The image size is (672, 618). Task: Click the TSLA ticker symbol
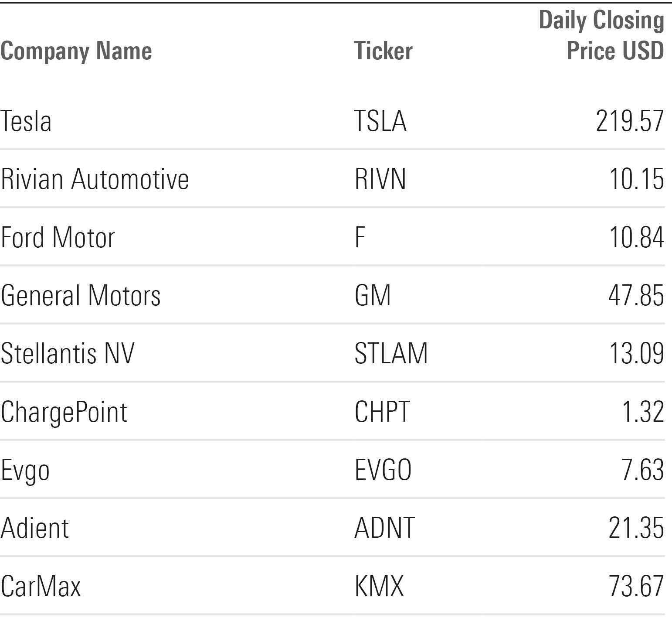380,121
